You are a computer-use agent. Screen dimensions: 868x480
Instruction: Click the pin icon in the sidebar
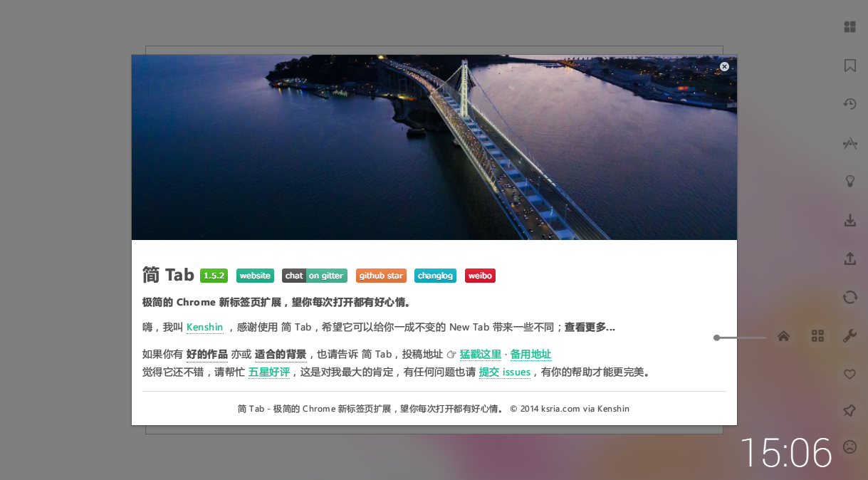849,411
